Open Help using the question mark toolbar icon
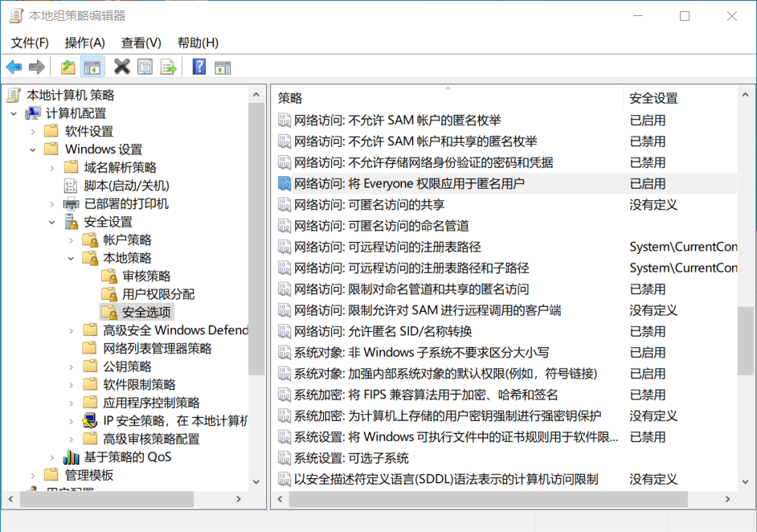Screen dimensions: 757x532 (198, 67)
